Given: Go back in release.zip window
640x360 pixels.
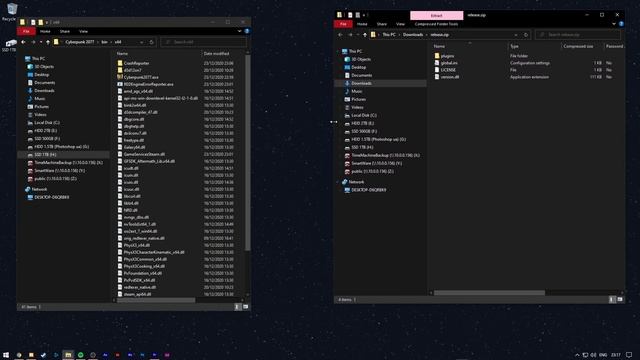Looking at the screenshot, I should coord(340,35).
